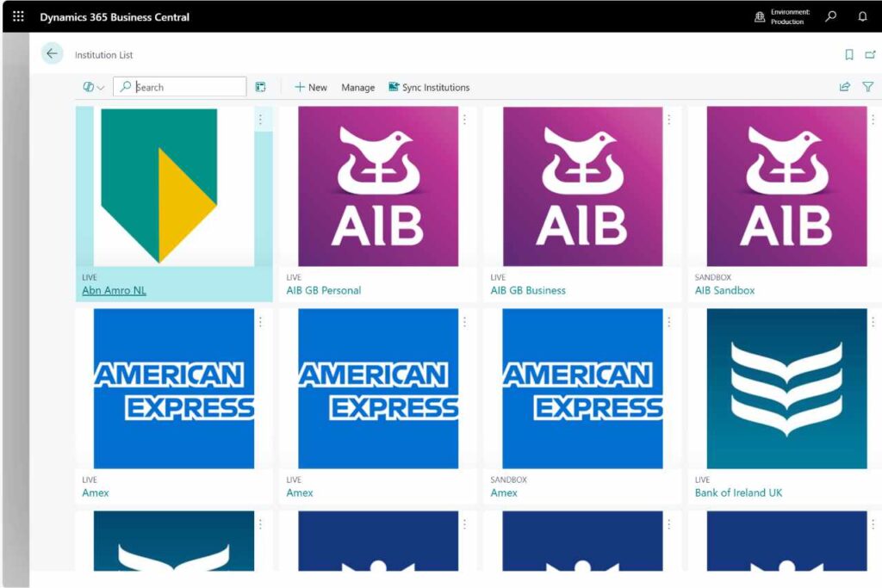Expand the view options dropdown beside search

(93, 87)
